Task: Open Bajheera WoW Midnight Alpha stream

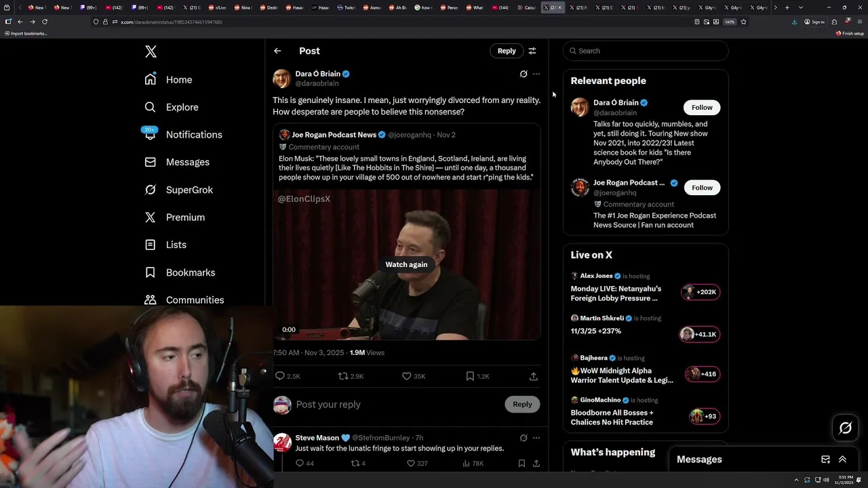Action: (622, 375)
